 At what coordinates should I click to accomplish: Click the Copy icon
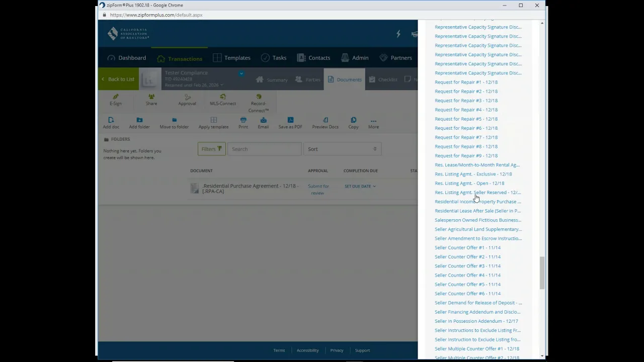(353, 120)
